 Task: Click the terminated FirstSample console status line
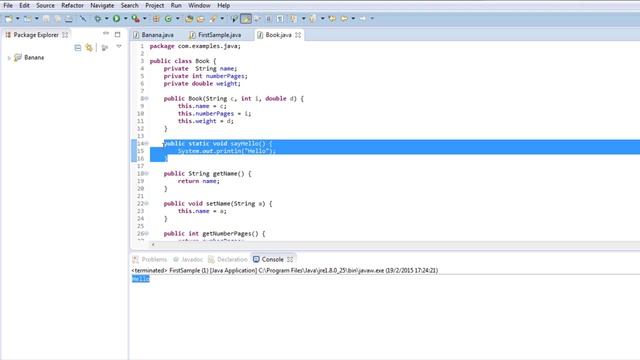[284, 271]
